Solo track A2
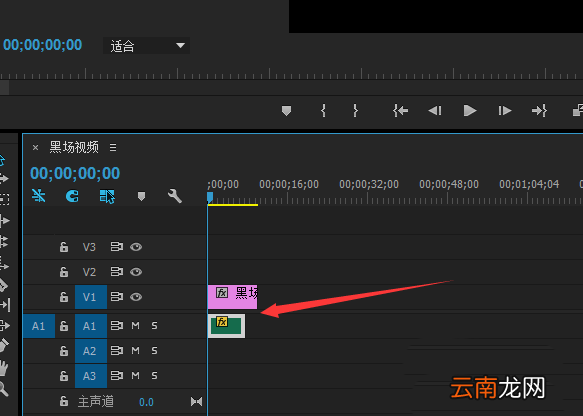 click(154, 351)
